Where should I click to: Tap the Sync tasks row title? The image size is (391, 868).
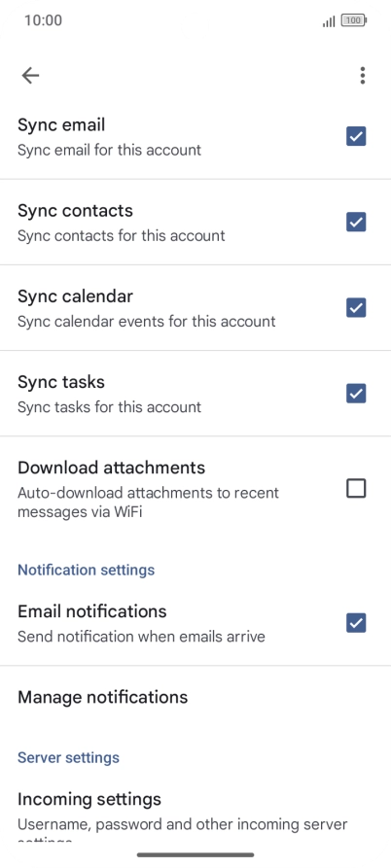pyautogui.click(x=61, y=383)
